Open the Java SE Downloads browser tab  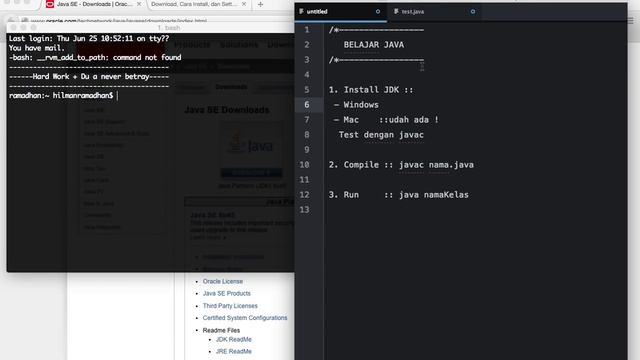pyautogui.click(x=94, y=4)
